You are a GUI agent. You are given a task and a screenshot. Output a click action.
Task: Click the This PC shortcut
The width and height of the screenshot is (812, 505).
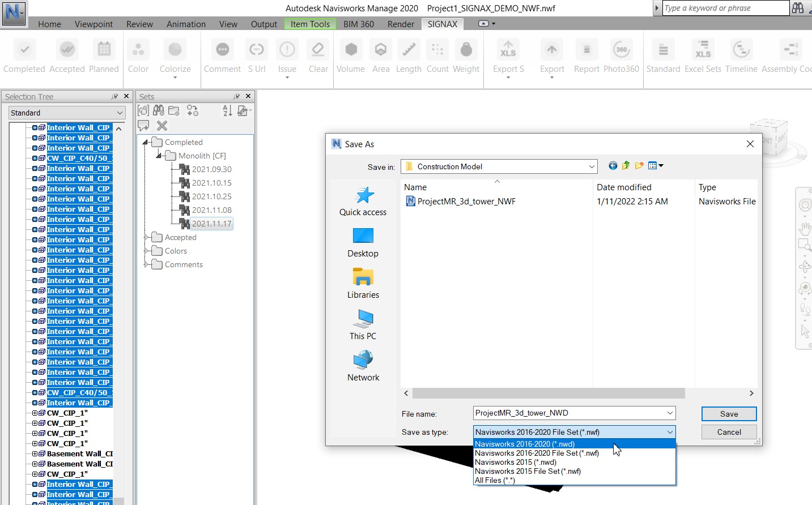[363, 326]
